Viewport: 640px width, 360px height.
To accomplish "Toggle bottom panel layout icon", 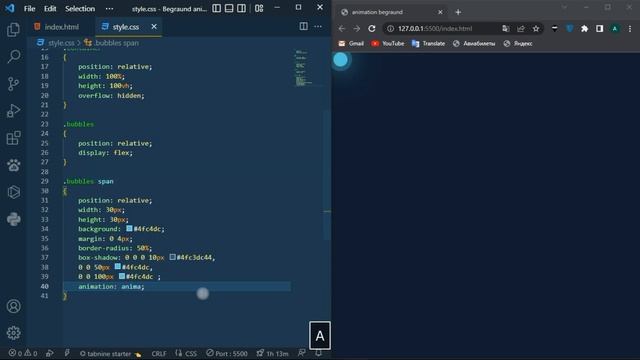I will pyautogui.click(x=229, y=8).
